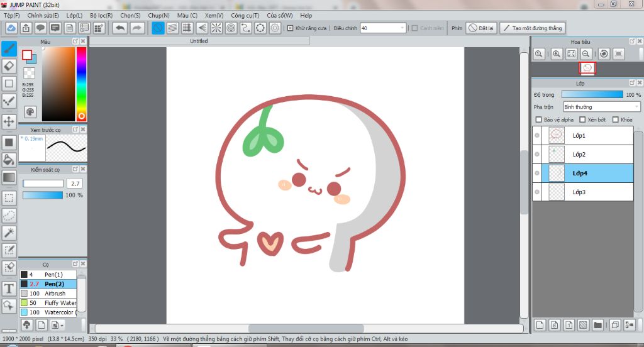Click the Đặt lại reset button
644x347 pixels.
point(481,28)
